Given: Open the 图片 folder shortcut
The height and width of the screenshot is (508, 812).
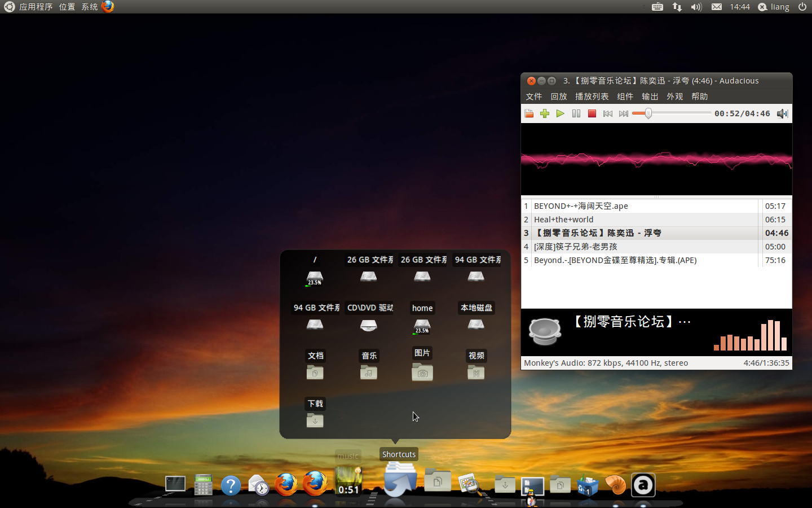Looking at the screenshot, I should coord(422,372).
